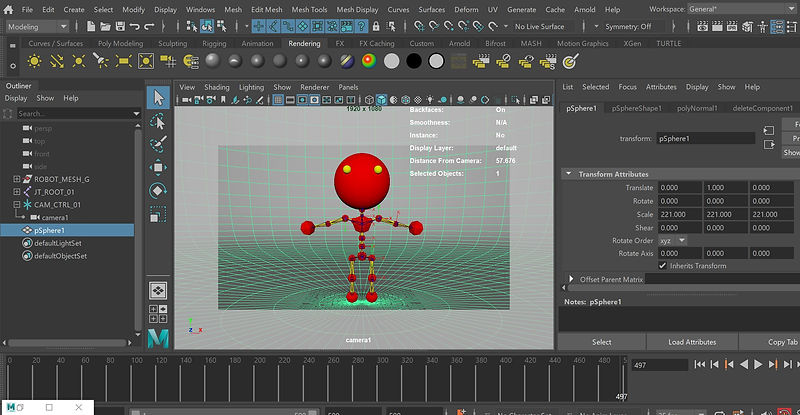
Task: Switch to the Rigging shelf tab
Action: [214, 43]
